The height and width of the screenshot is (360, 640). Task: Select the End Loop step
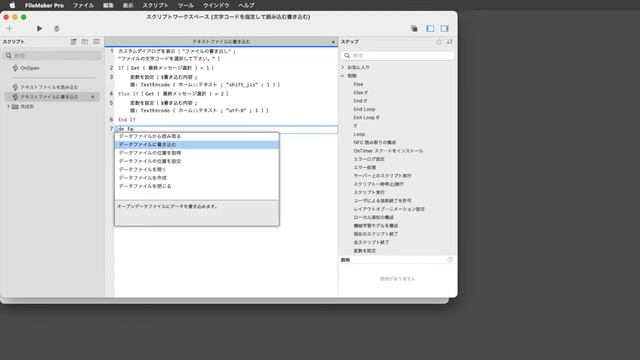click(364, 109)
